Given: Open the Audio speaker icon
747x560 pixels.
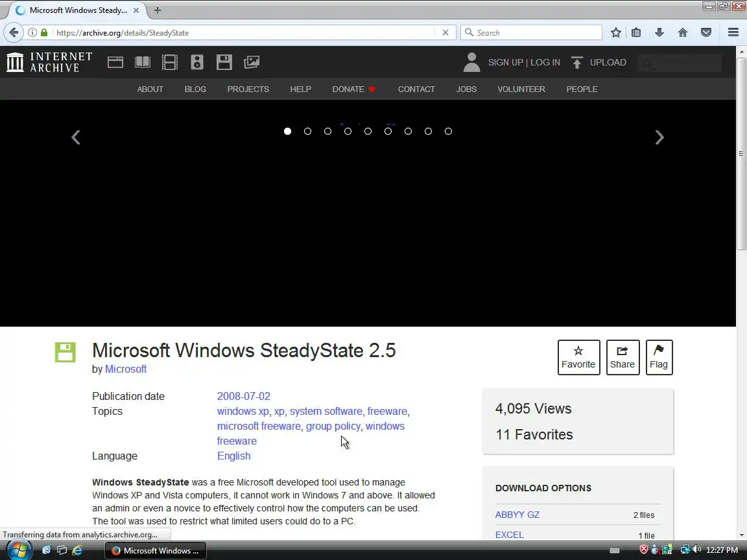Looking at the screenshot, I should (x=196, y=62).
